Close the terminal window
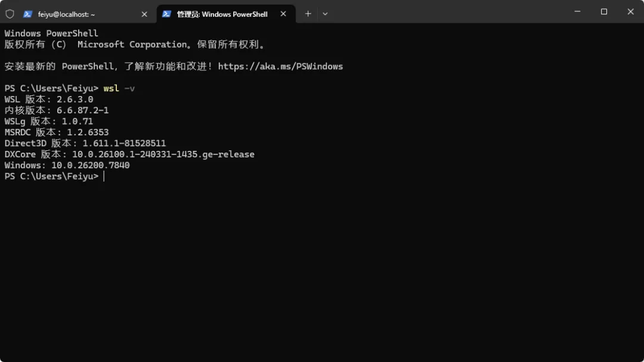 [630, 11]
